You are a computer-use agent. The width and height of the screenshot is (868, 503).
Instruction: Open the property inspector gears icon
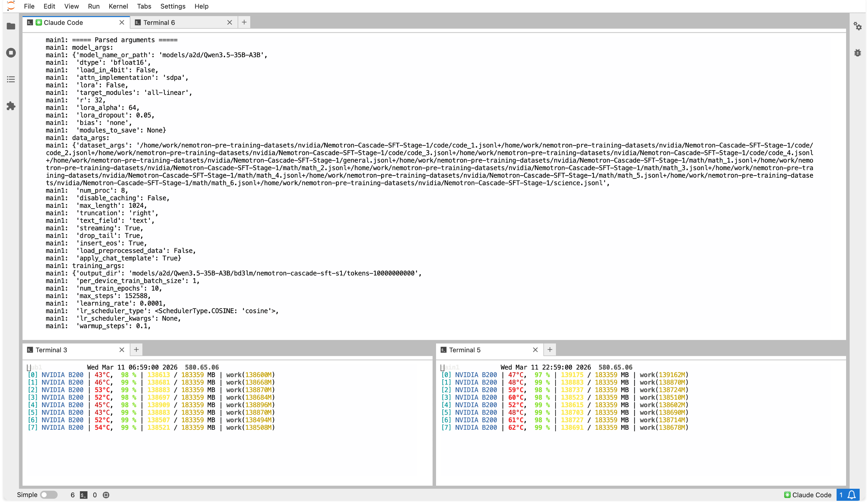click(857, 26)
